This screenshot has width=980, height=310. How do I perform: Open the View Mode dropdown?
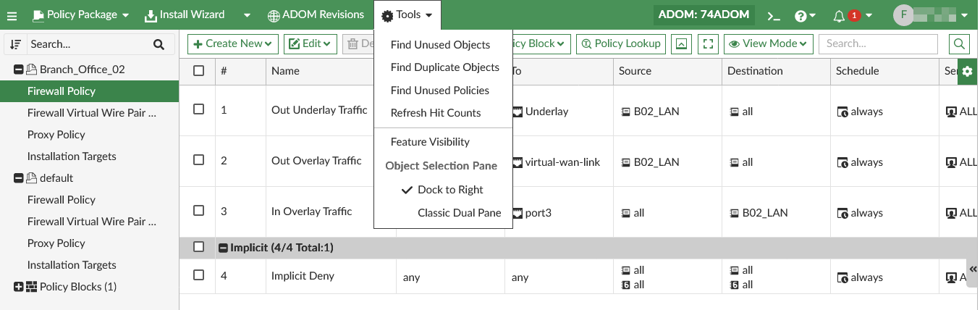pos(769,43)
